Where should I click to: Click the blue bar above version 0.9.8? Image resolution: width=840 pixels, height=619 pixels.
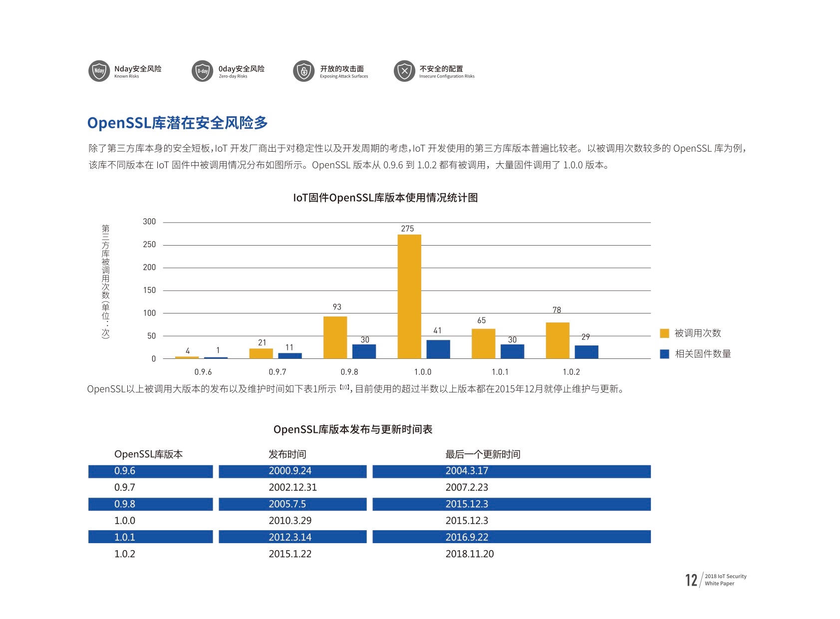364,351
